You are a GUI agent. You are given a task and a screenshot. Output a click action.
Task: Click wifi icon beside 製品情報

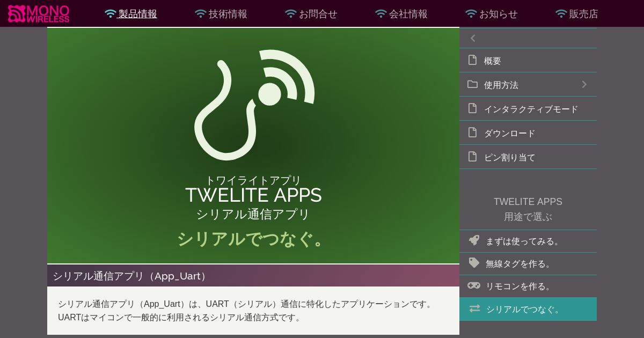click(x=111, y=14)
